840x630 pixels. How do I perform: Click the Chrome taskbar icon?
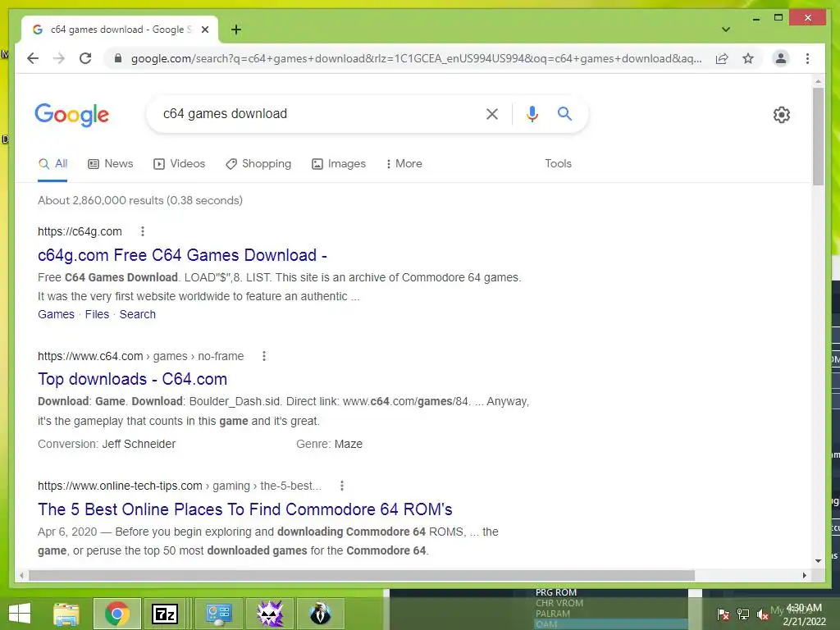pos(116,614)
